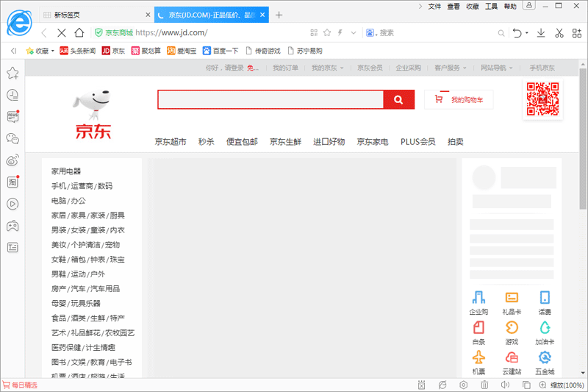The height and width of the screenshot is (392, 588).
Task: Click the user account icon in title bar
Action: pos(528,5)
